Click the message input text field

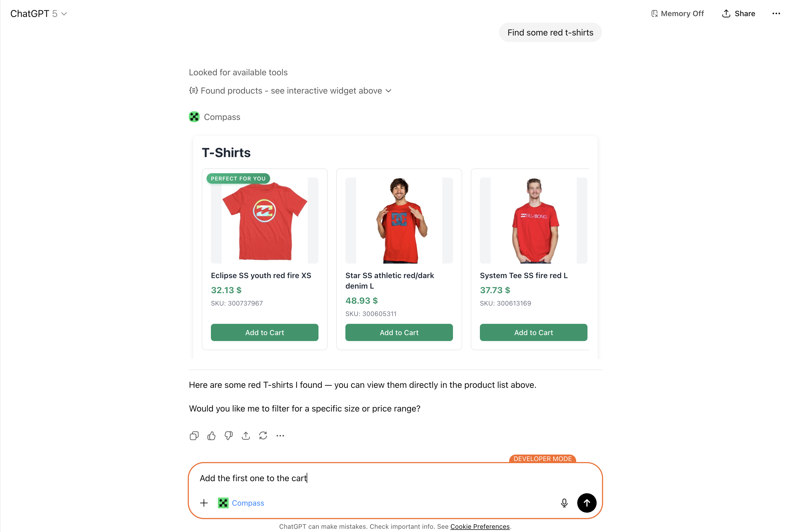[x=372, y=478]
